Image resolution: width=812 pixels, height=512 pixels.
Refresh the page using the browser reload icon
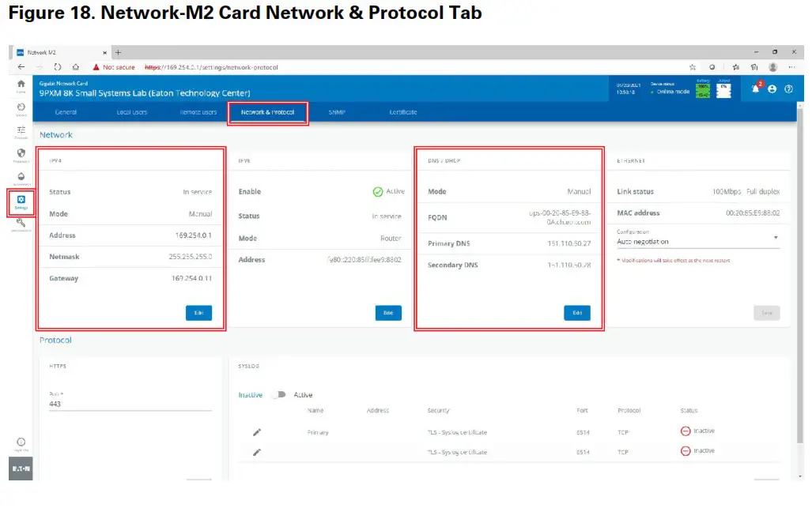pos(57,67)
